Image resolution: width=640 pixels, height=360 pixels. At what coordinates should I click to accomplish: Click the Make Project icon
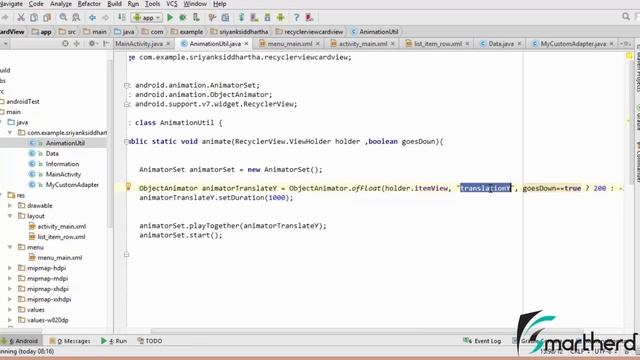click(x=122, y=18)
